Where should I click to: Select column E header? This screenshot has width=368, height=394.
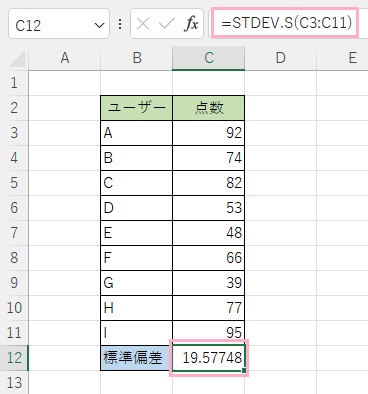pyautogui.click(x=342, y=58)
